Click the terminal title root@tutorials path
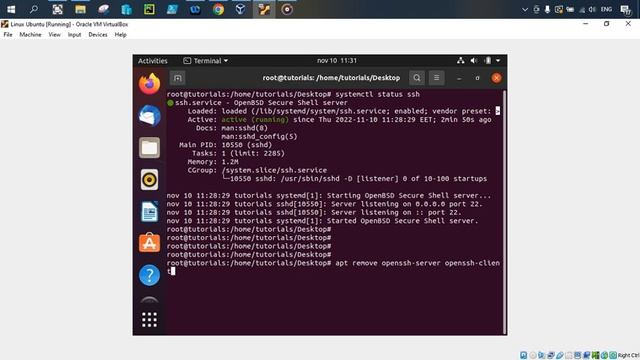This screenshot has width=640, height=360. 331,78
